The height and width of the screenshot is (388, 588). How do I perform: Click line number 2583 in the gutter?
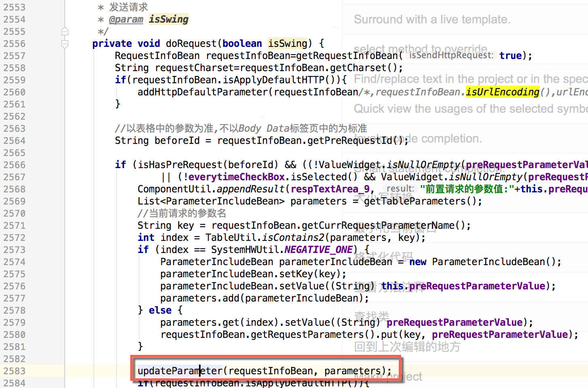(x=14, y=371)
